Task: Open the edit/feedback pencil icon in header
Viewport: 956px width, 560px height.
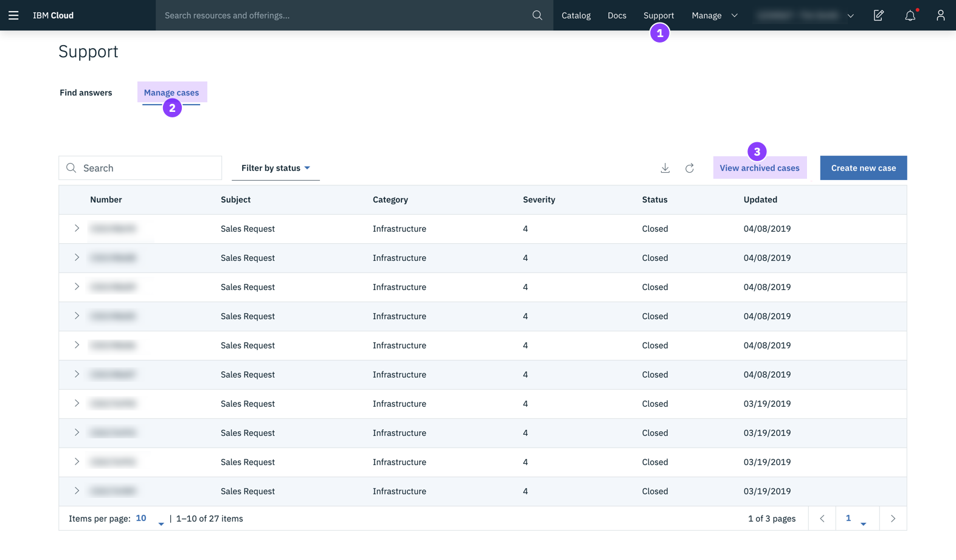Action: [878, 15]
